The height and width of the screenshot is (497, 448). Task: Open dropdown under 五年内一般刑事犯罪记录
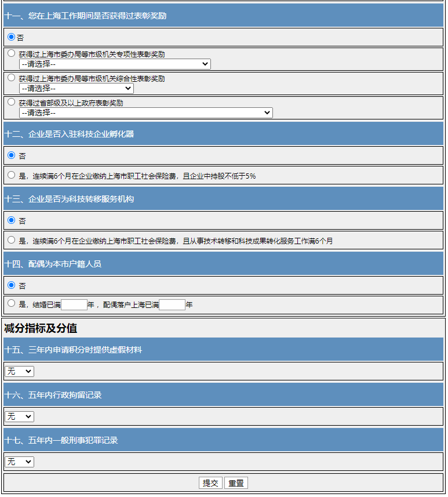(x=19, y=462)
